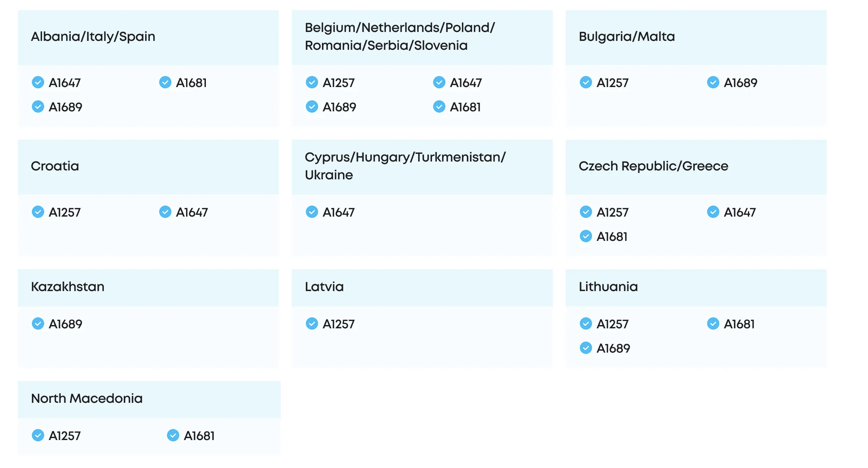The height and width of the screenshot is (468, 868).
Task: Click the checkmark beside A1689 under Bulgaria/Malta
Action: [713, 83]
